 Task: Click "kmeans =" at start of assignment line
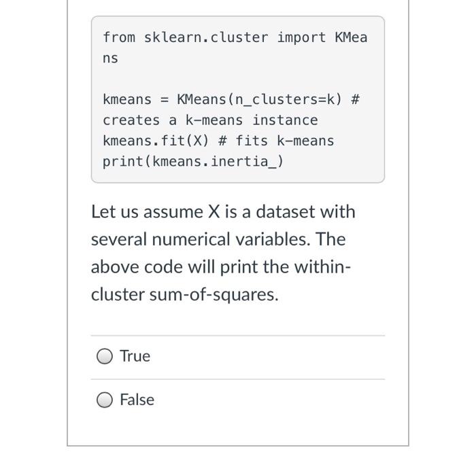[x=136, y=99]
